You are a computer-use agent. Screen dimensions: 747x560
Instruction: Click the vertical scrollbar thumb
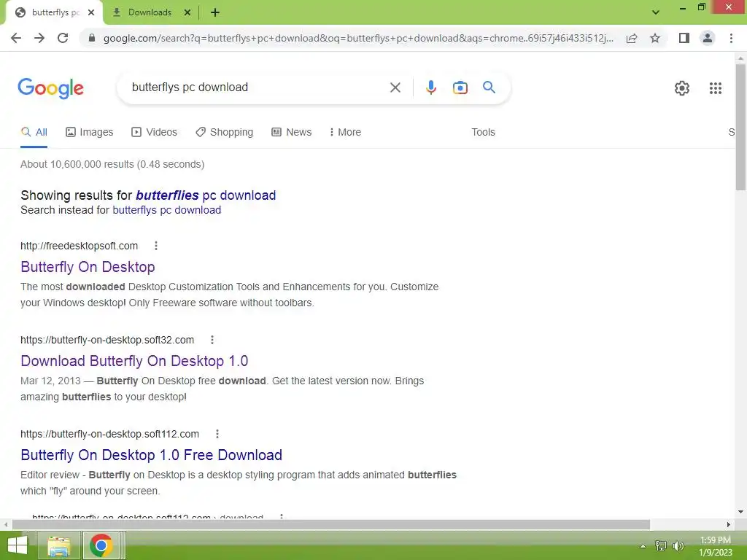point(740,127)
